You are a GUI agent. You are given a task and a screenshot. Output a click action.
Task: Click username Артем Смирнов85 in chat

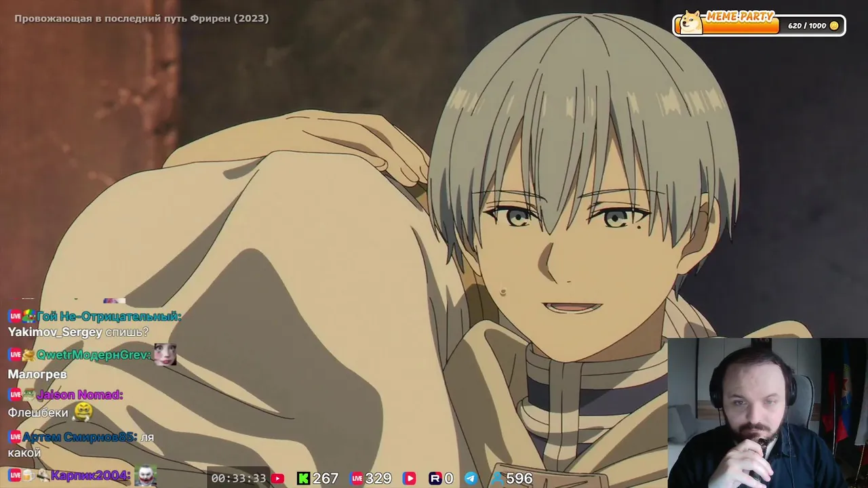[x=79, y=437]
